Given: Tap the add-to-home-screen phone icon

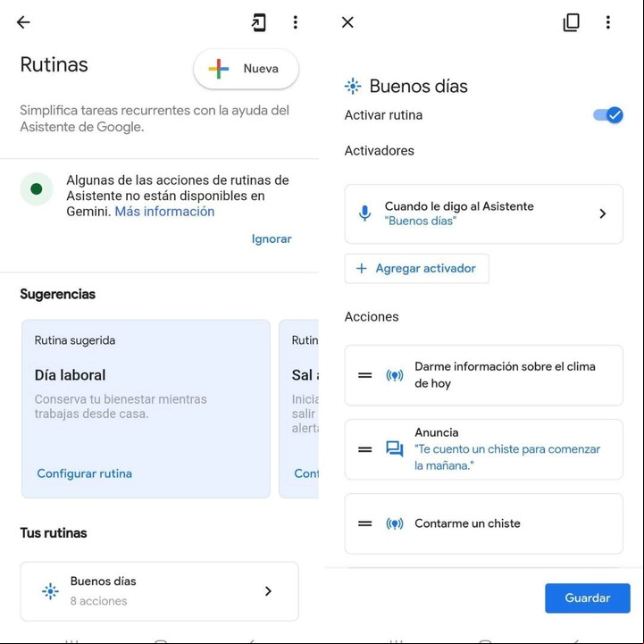Looking at the screenshot, I should tap(259, 22).
